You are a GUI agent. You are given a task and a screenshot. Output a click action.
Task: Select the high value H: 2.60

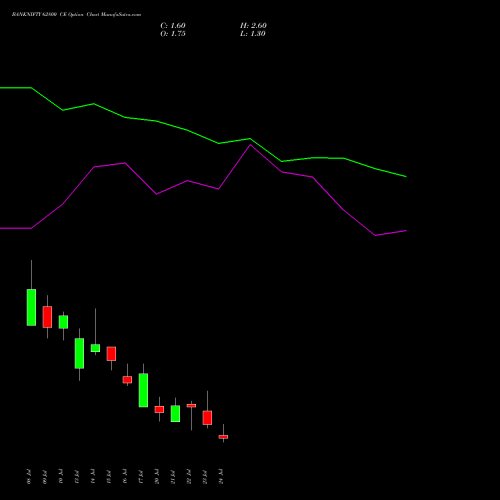253,26
